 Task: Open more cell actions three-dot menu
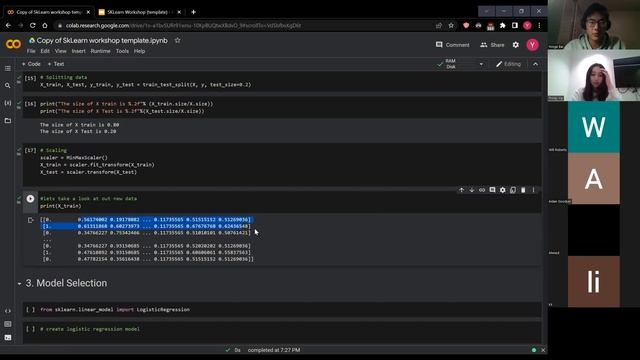(x=533, y=190)
